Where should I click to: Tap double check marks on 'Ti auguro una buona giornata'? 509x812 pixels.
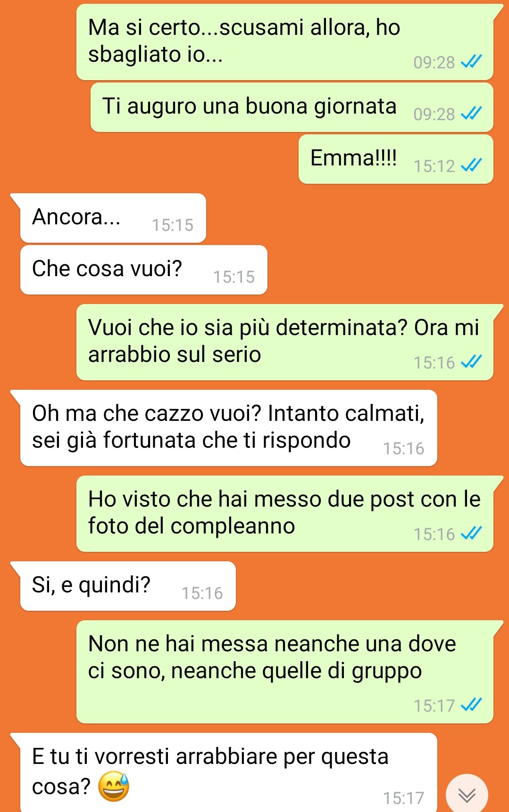tap(471, 113)
